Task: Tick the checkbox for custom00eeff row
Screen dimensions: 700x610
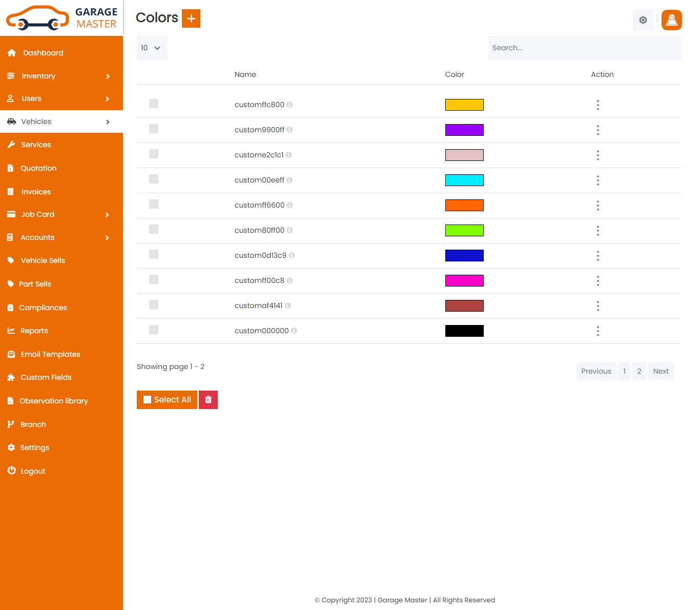Action: tap(154, 179)
